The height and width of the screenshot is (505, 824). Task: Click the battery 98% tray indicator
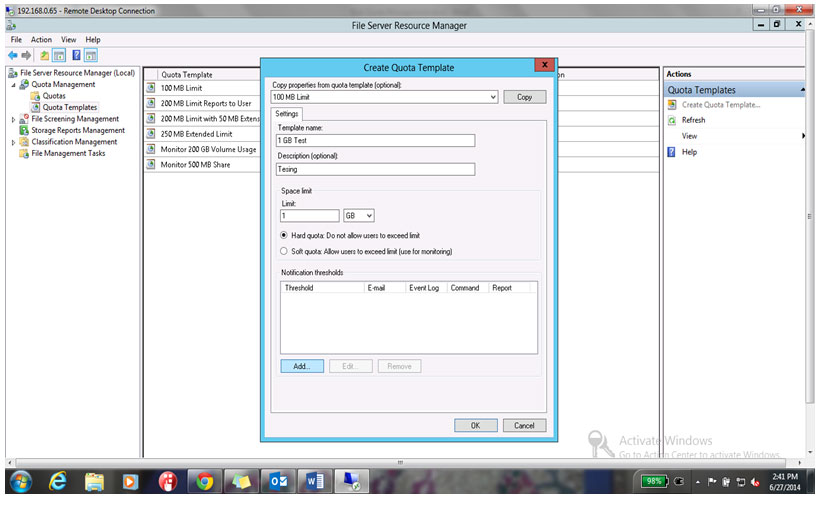pos(654,481)
